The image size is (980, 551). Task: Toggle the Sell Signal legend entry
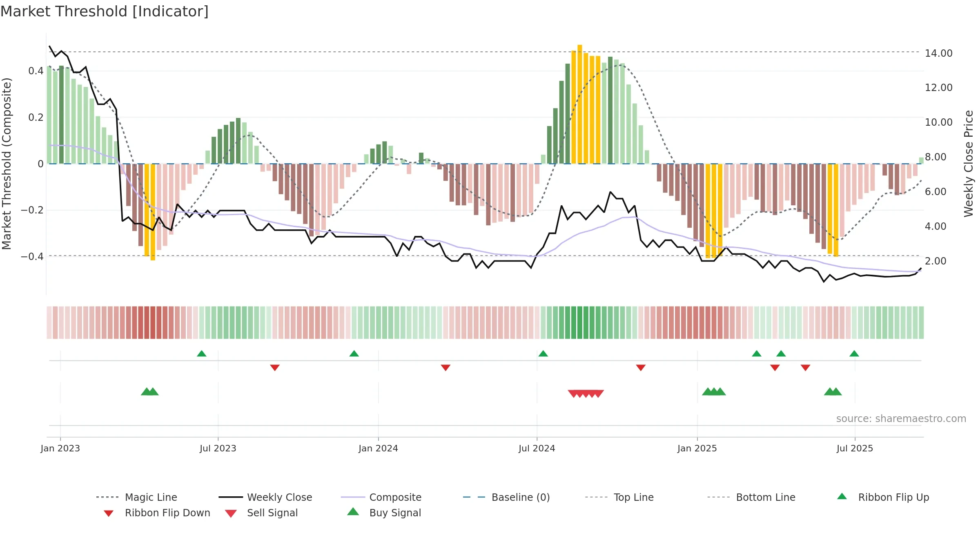[261, 513]
